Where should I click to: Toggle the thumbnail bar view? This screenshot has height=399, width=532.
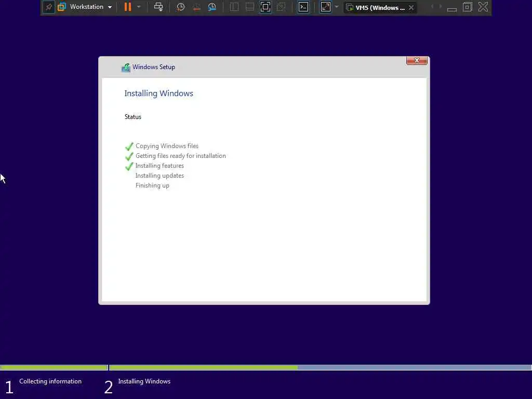coord(250,7)
